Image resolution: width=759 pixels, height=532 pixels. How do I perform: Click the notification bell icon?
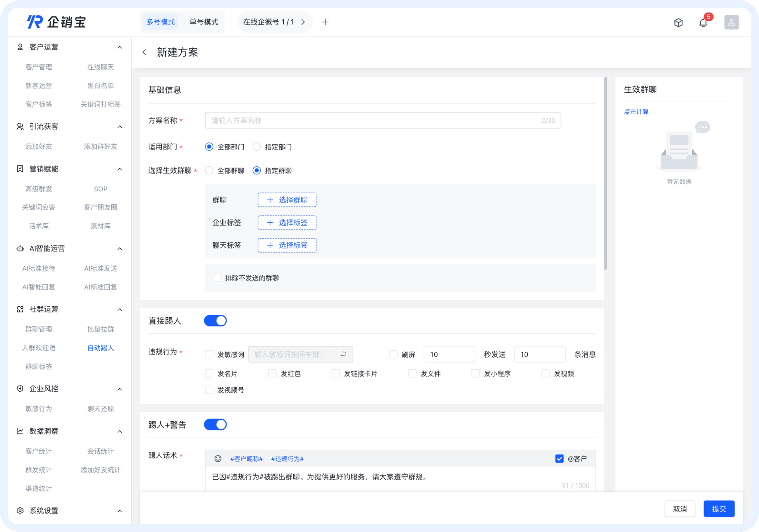pos(703,22)
